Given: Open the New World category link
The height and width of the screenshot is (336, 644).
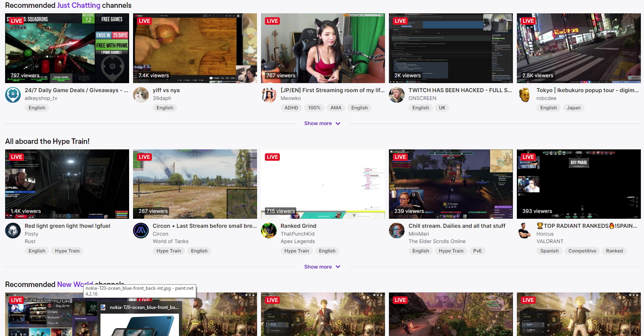Looking at the screenshot, I should click(x=75, y=284).
